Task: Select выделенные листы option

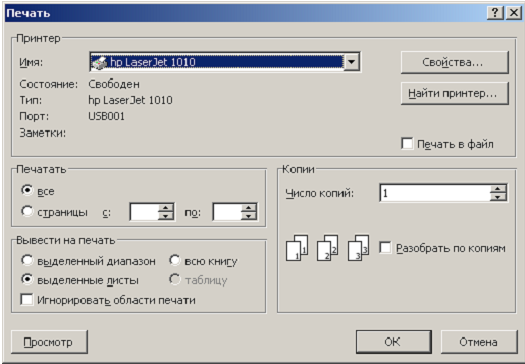Action: tap(27, 279)
